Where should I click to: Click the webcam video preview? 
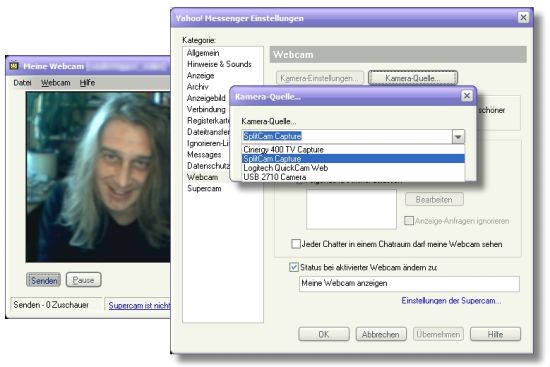(x=98, y=177)
